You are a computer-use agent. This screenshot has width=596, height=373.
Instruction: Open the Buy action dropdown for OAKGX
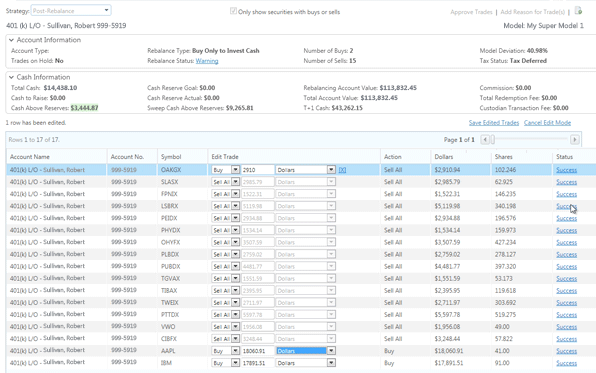[x=235, y=170]
